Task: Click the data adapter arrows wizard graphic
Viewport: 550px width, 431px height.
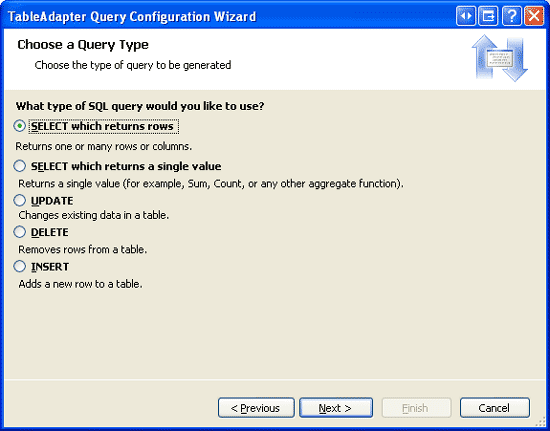Action: 499,58
